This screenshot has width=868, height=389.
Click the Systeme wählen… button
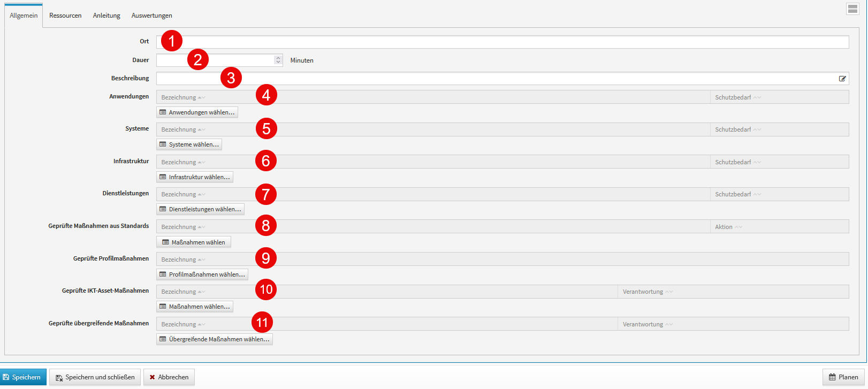pyautogui.click(x=189, y=144)
